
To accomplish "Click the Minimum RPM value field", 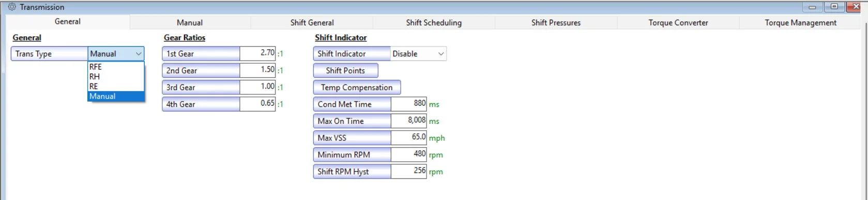I will [x=408, y=154].
